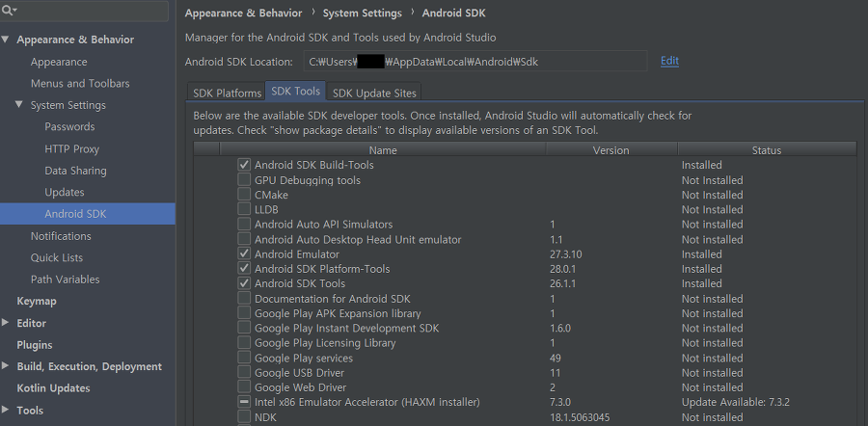
Task: Expand the Editor tree arrow
Action: [6, 323]
